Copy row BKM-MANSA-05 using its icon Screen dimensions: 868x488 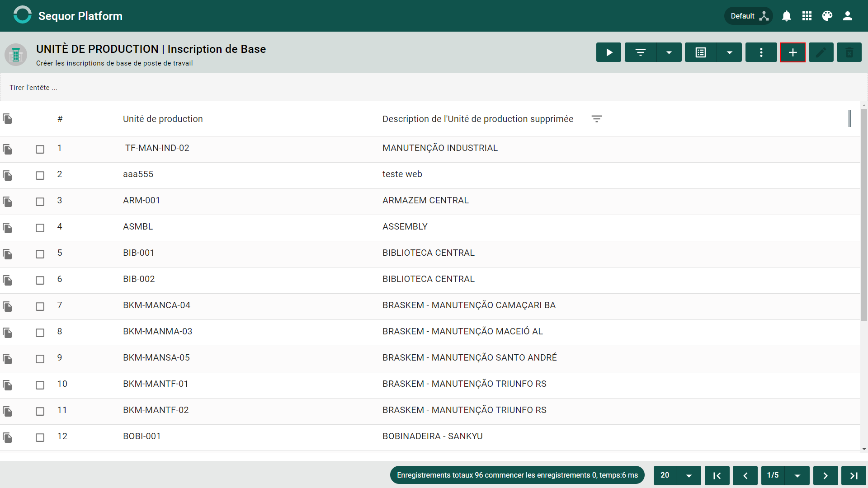pyautogui.click(x=7, y=359)
